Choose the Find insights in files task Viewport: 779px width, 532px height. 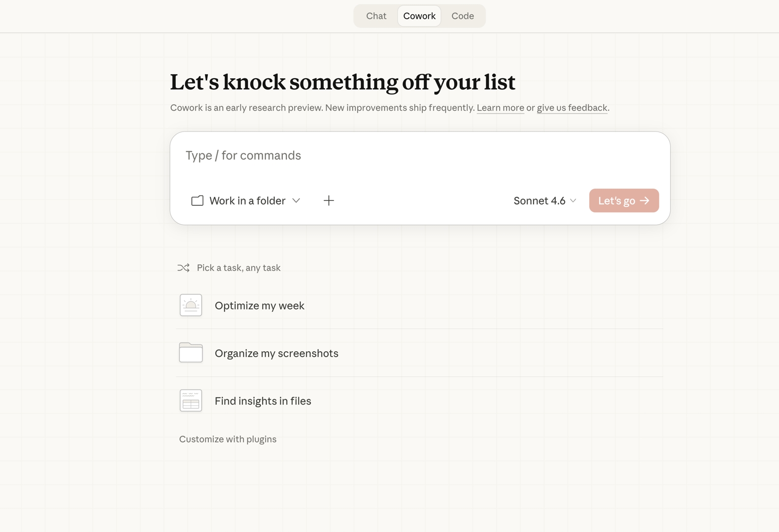pyautogui.click(x=263, y=401)
